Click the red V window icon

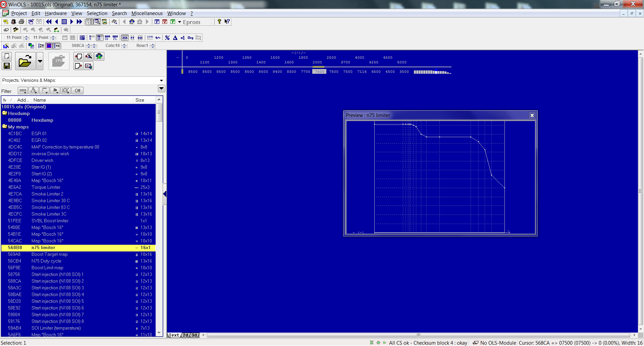(165, 22)
